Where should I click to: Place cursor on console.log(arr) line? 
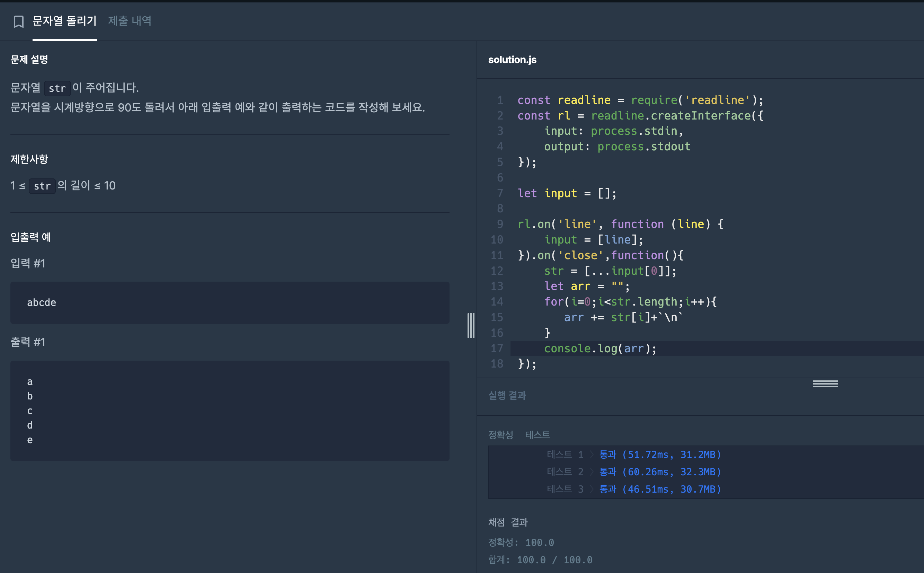point(600,348)
